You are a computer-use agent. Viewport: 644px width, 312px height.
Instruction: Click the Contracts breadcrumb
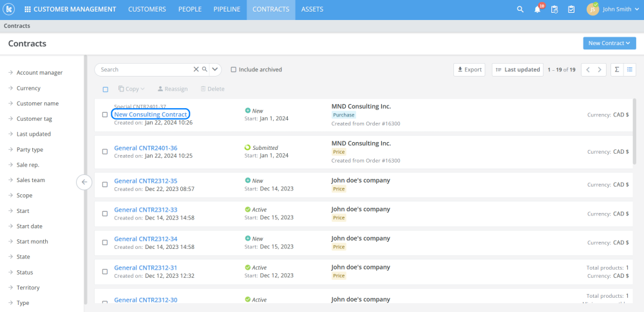[x=17, y=26]
